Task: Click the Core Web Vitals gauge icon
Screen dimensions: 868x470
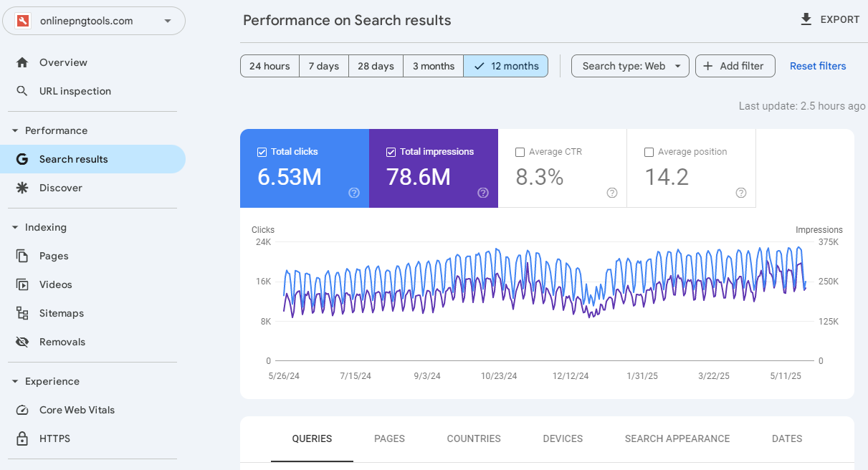Action: (22, 410)
